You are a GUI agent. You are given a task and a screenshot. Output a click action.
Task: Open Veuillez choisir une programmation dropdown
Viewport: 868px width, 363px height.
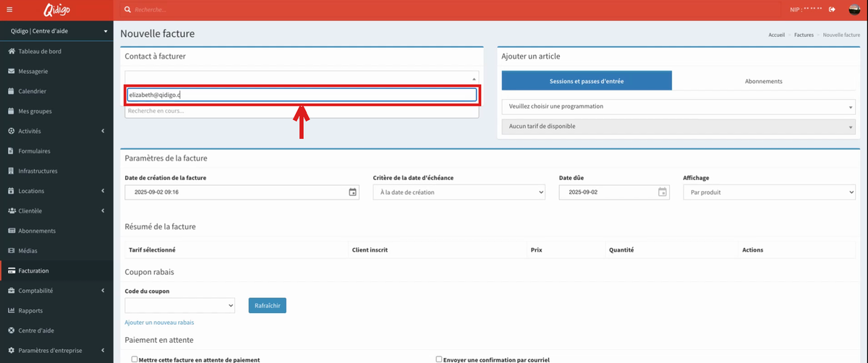678,106
